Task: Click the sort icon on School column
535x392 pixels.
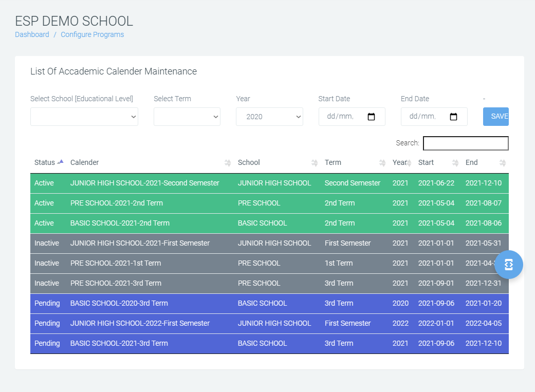Action: pos(314,162)
